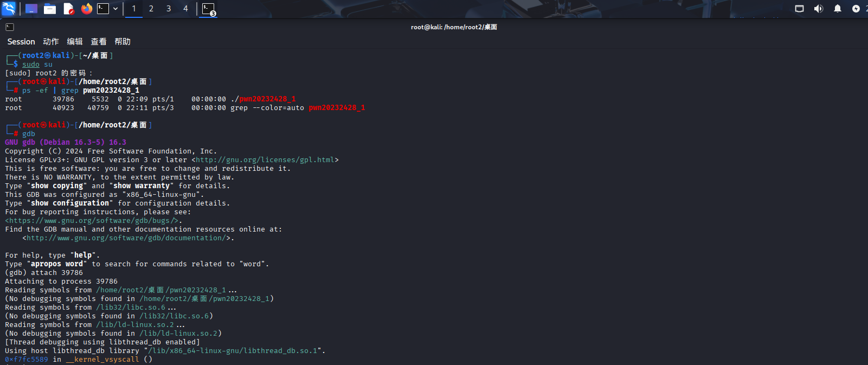868x365 pixels.
Task: Click the 'ps -ef | grep pwn20232428_1' command
Action: coord(81,91)
